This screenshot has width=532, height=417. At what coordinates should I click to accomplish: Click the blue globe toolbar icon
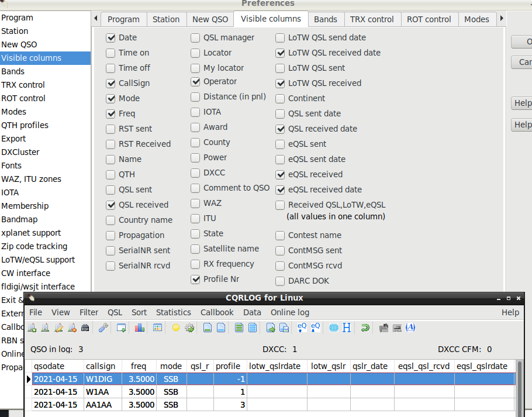click(333, 328)
